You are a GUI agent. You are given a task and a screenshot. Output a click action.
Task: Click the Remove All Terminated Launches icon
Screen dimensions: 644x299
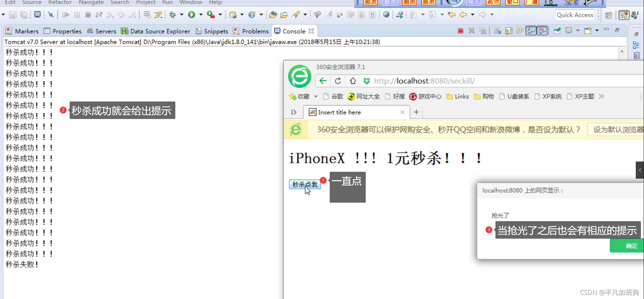point(483,31)
